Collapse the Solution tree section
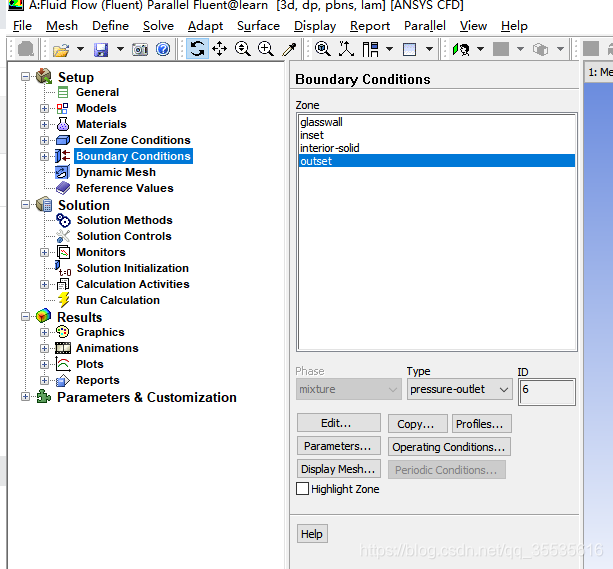 click(x=25, y=205)
